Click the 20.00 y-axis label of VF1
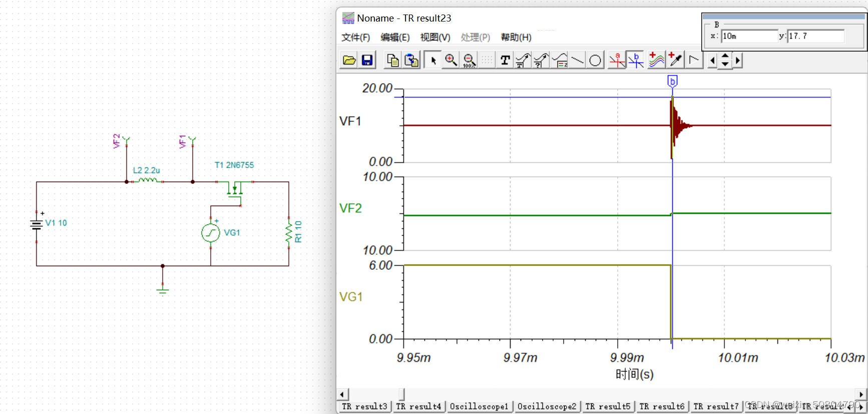Screen dimensions: 868x414 coord(377,88)
